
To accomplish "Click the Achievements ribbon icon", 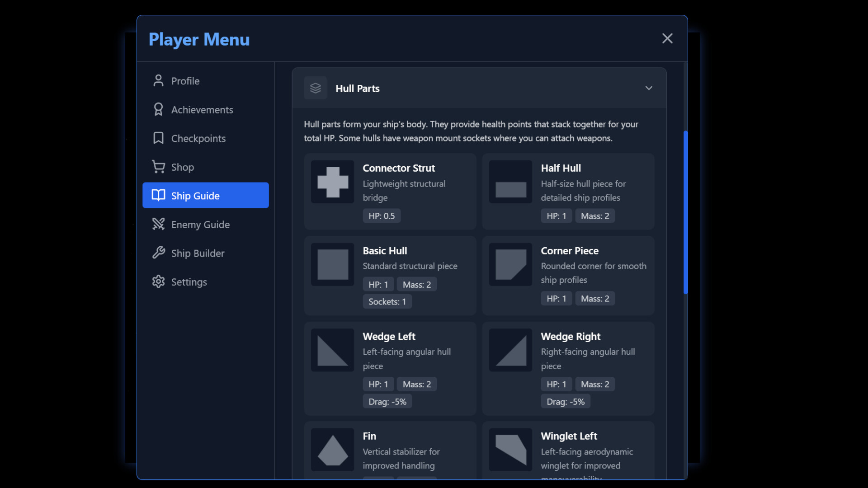I will (158, 110).
